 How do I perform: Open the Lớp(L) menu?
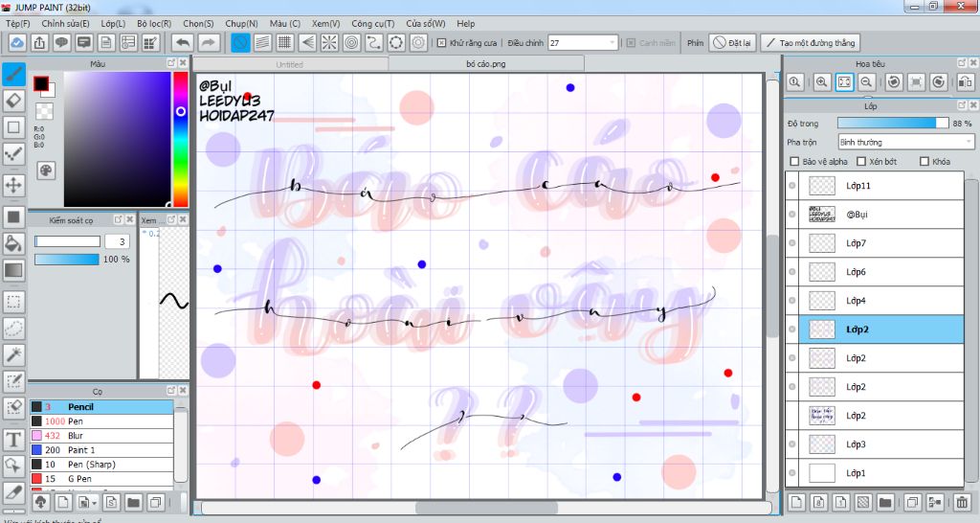coord(113,23)
